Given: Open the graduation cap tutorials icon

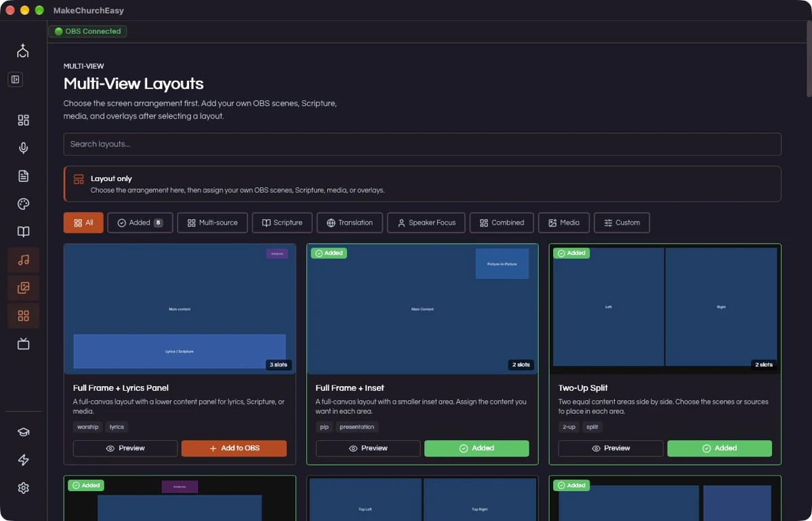Looking at the screenshot, I should click(x=23, y=432).
